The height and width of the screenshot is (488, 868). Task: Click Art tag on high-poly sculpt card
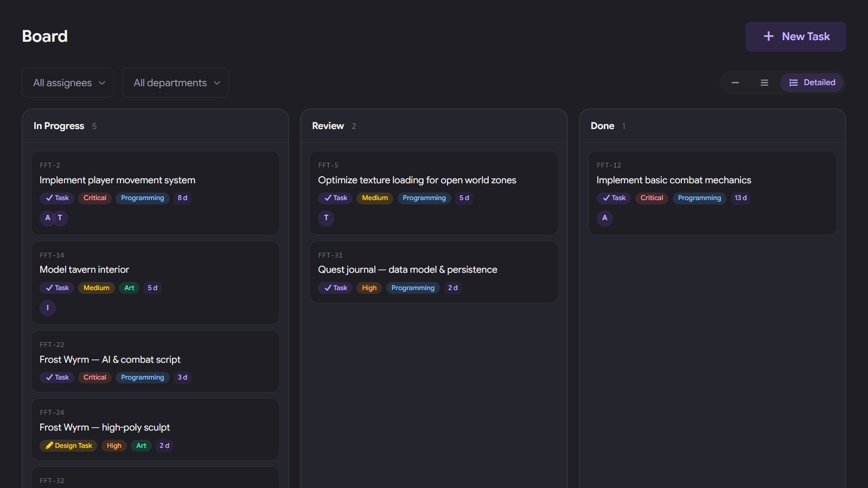click(141, 446)
